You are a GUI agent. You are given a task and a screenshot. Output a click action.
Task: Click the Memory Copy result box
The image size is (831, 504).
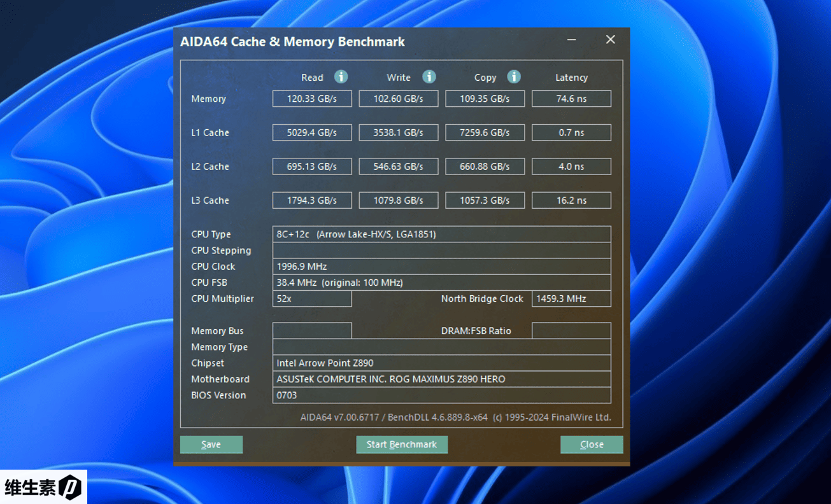tap(485, 99)
